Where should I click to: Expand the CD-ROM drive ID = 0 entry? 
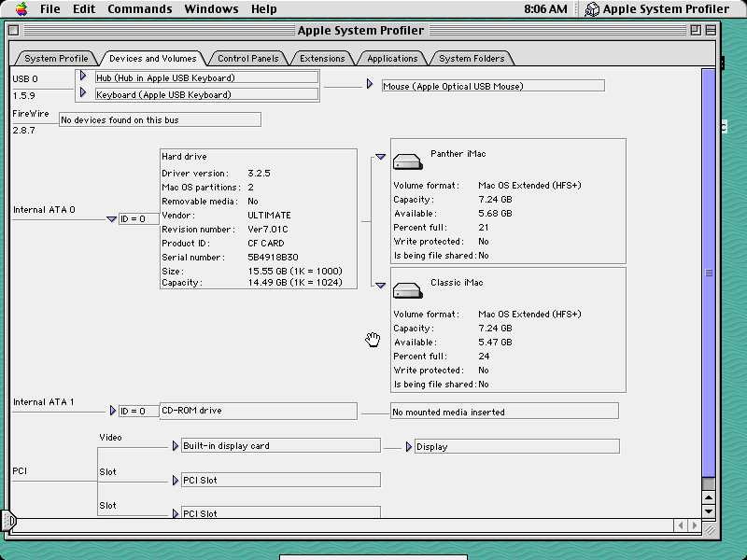113,411
